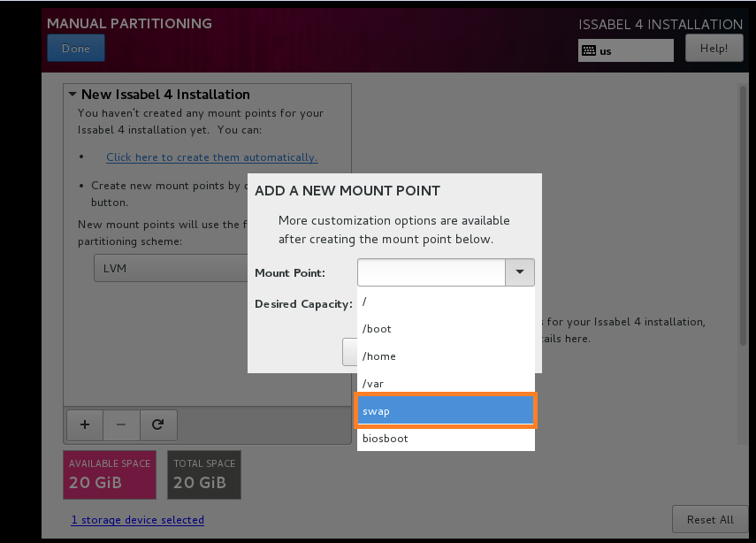Click the plus icon to add mount point
This screenshot has width=756, height=543.
point(84,424)
